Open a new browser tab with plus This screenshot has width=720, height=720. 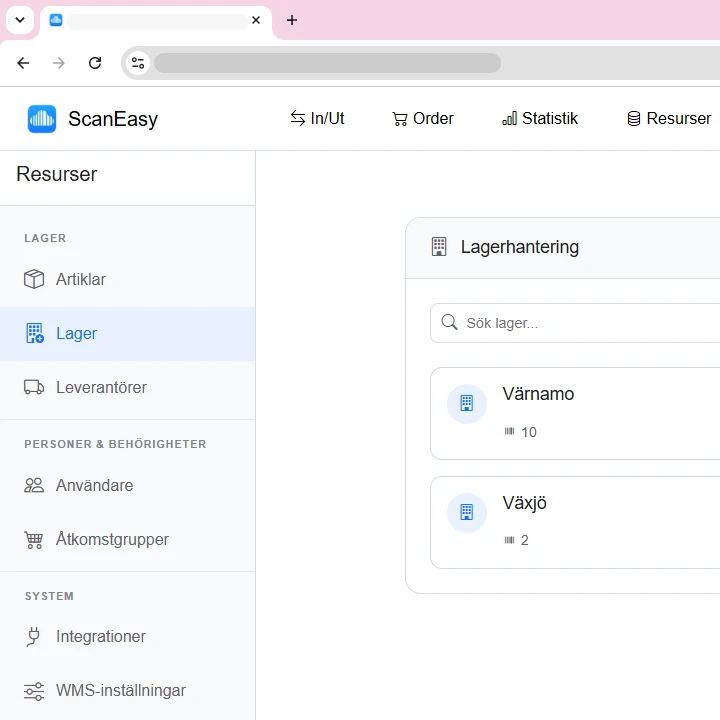tap(292, 20)
